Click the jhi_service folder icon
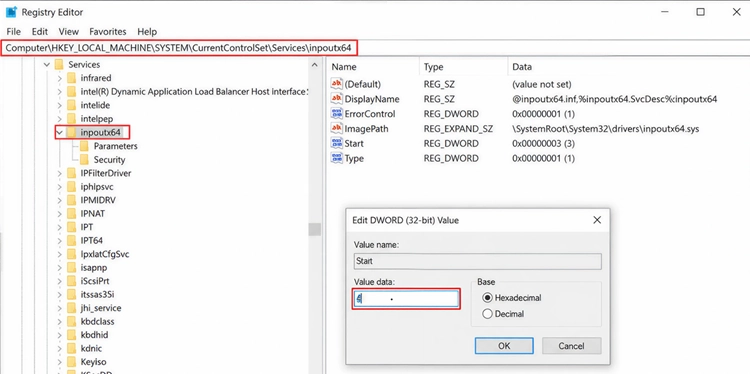This screenshot has width=750, height=374. [x=71, y=308]
